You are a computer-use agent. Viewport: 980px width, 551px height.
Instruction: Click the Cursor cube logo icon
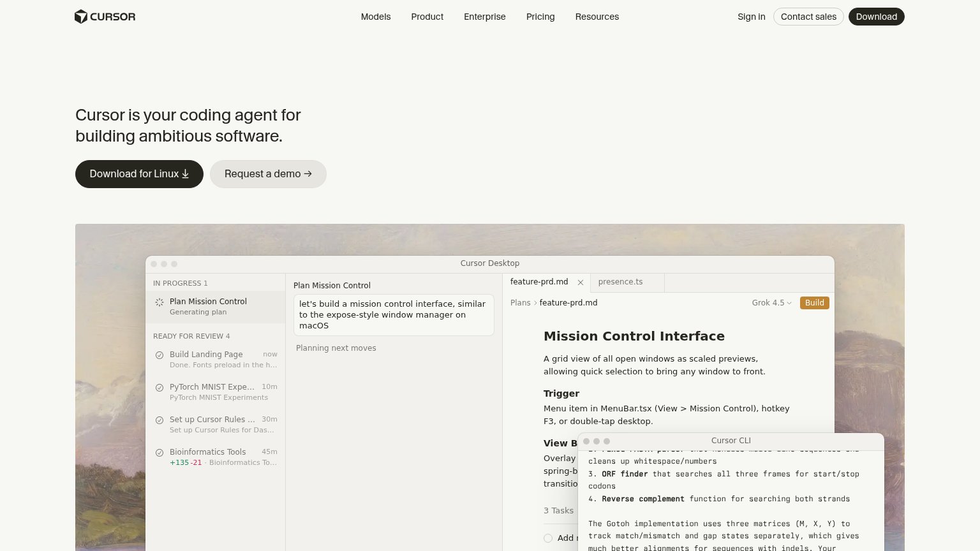click(80, 17)
